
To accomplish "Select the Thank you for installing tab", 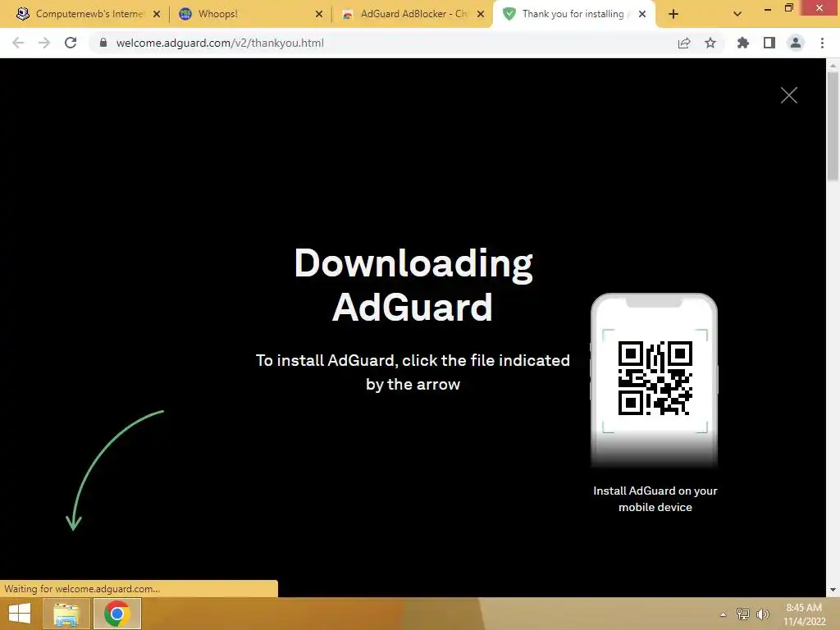I will pos(572,14).
